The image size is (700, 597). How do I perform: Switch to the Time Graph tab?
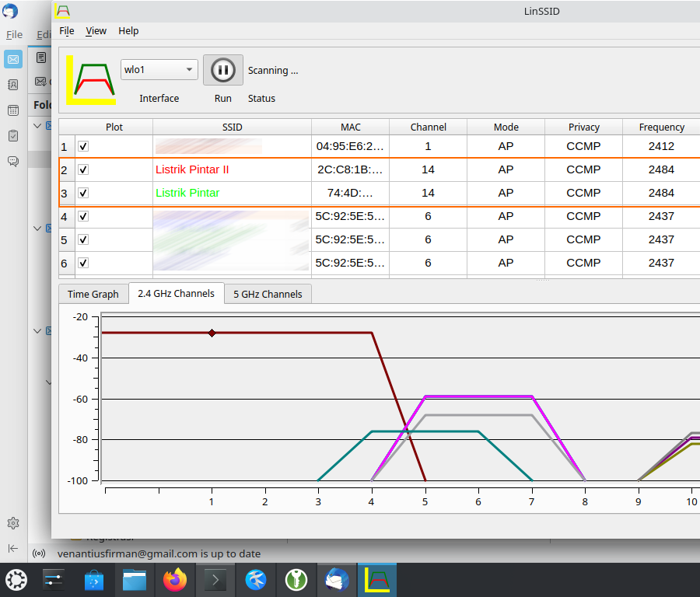click(93, 294)
